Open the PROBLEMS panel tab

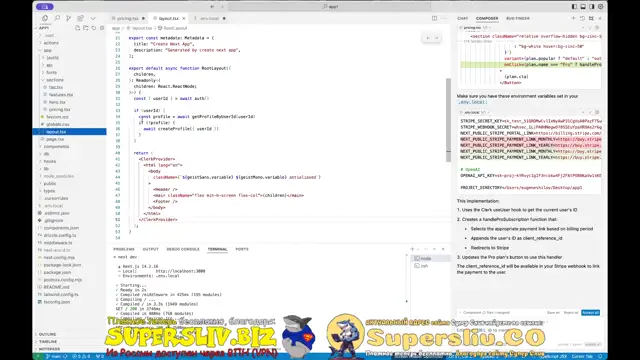[124, 249]
